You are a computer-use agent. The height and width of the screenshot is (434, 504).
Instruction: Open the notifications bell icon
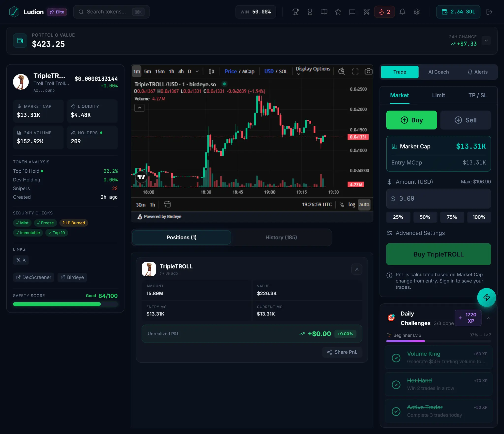tap(402, 12)
